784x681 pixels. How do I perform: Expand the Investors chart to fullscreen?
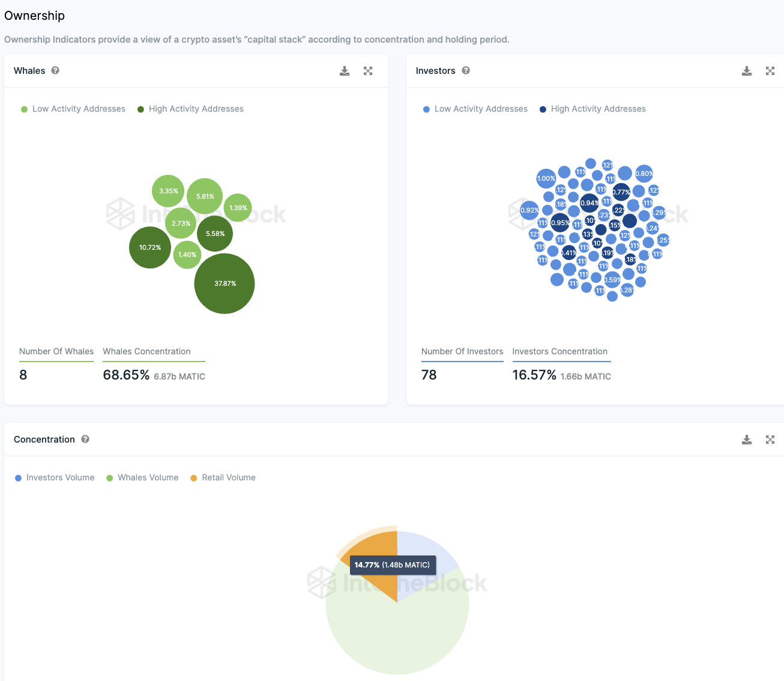point(770,71)
